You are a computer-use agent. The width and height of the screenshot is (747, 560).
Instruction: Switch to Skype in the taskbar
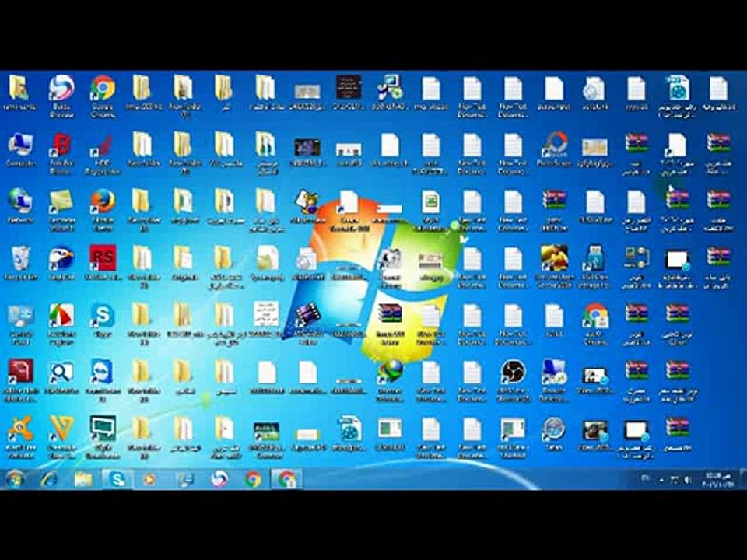tap(117, 479)
